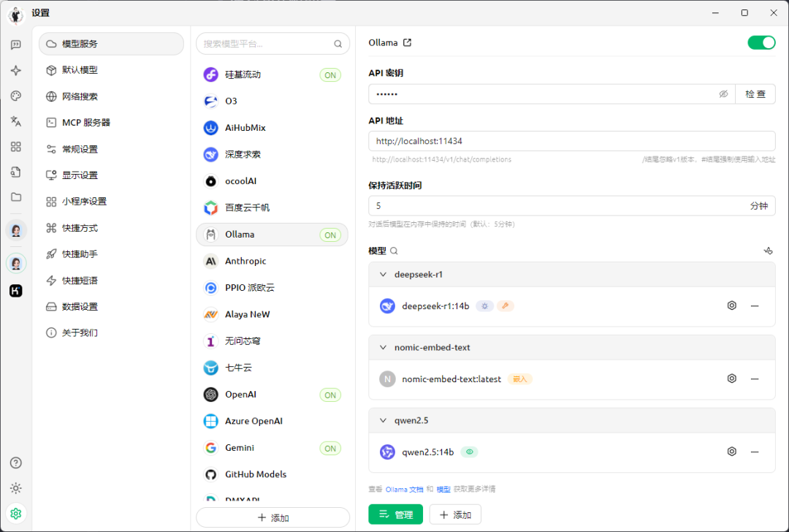This screenshot has height=532, width=789.
Task: Open 快捷方式 settings section
Action: [111, 228]
